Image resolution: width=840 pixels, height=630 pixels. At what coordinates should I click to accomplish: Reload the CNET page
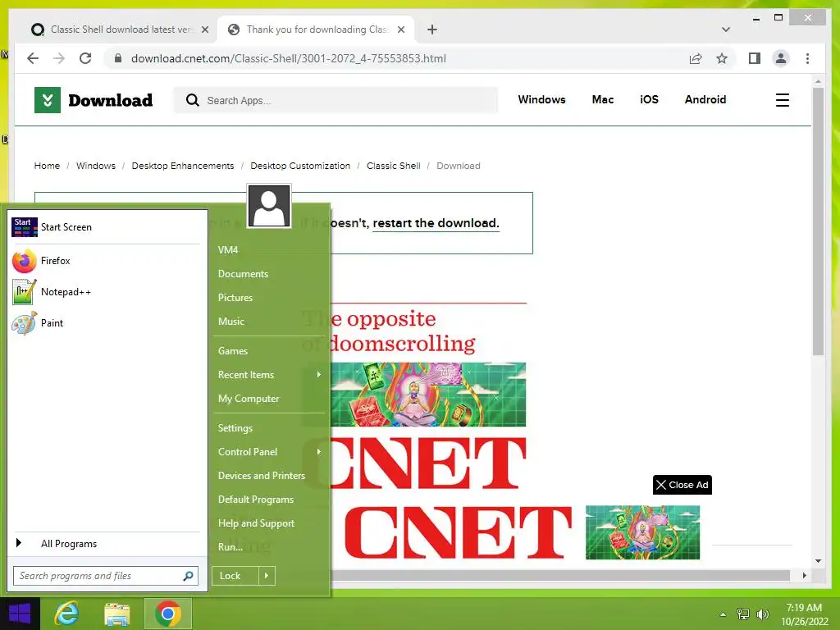85,58
